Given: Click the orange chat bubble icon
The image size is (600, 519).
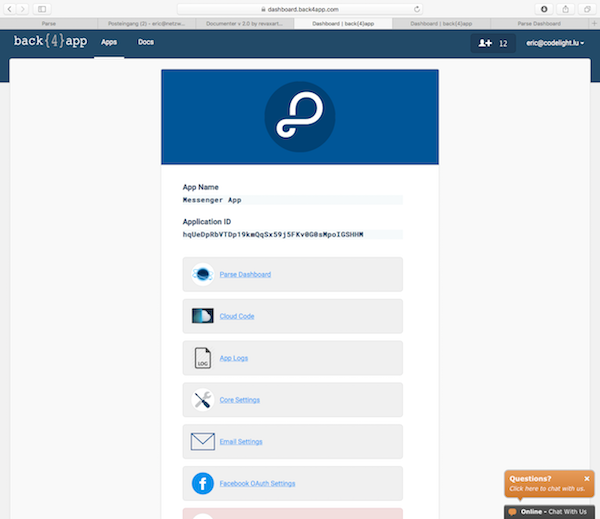Looking at the screenshot, I should pos(512,512).
